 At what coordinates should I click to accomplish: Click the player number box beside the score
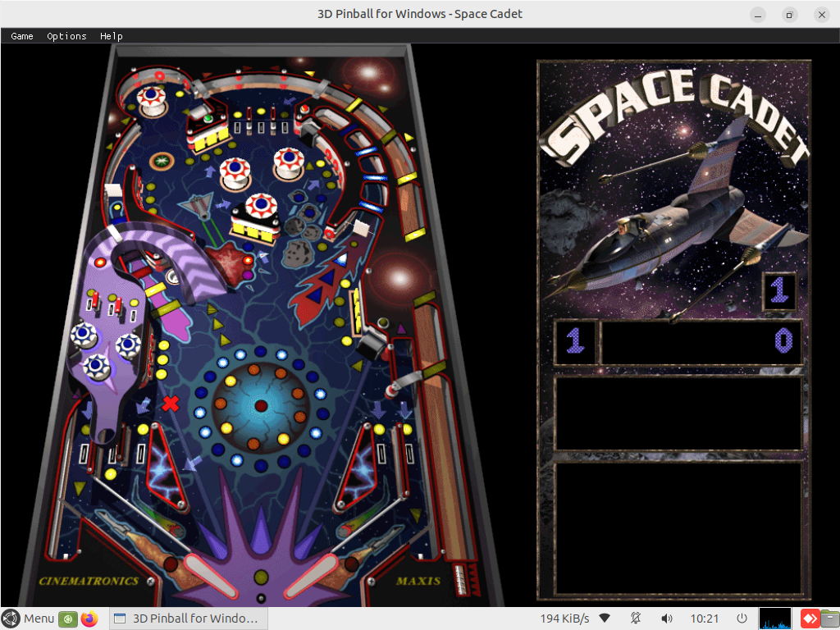coord(575,341)
